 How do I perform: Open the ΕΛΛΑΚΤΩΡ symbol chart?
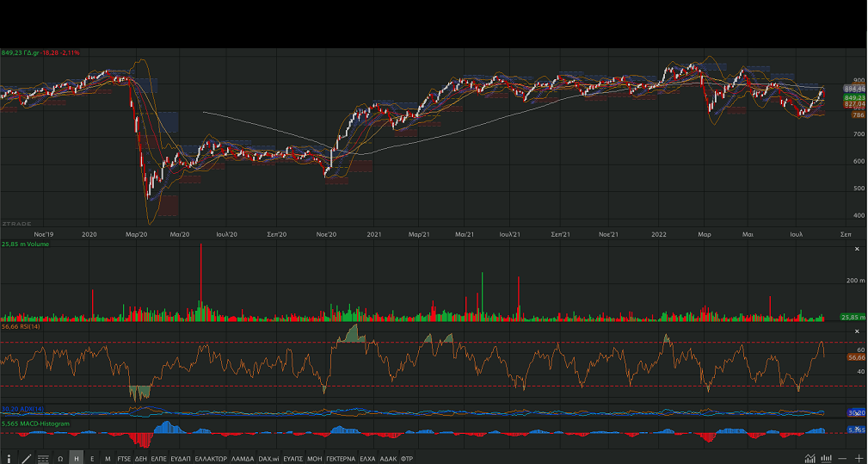tap(211, 459)
